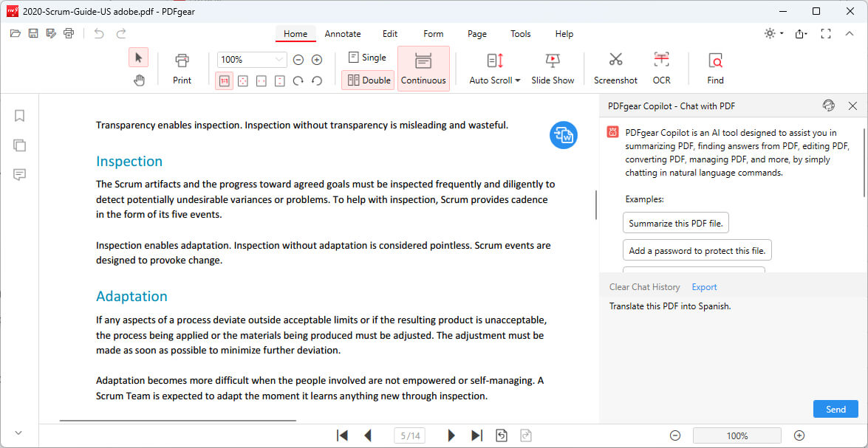Viewport: 868px width, 448px height.
Task: Switch to the Annotate tab
Action: 343,34
